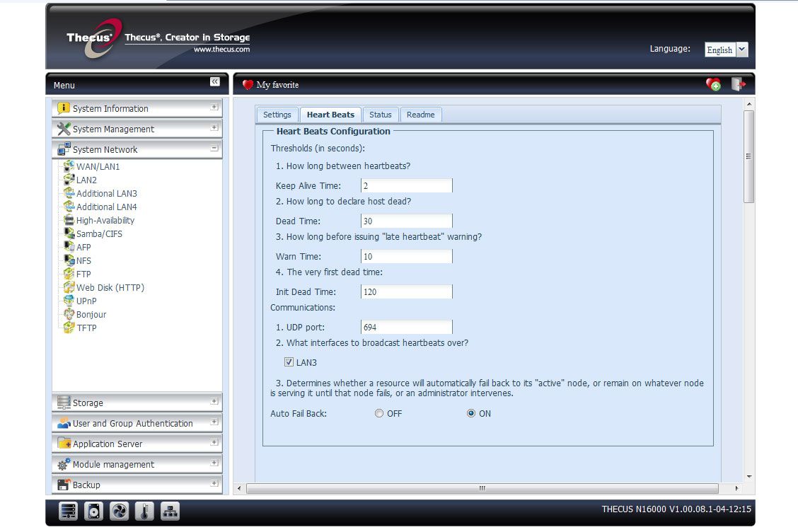Image resolution: width=798 pixels, height=532 pixels.
Task: Toggle the LAN3 broadcast checkbox
Action: click(289, 362)
